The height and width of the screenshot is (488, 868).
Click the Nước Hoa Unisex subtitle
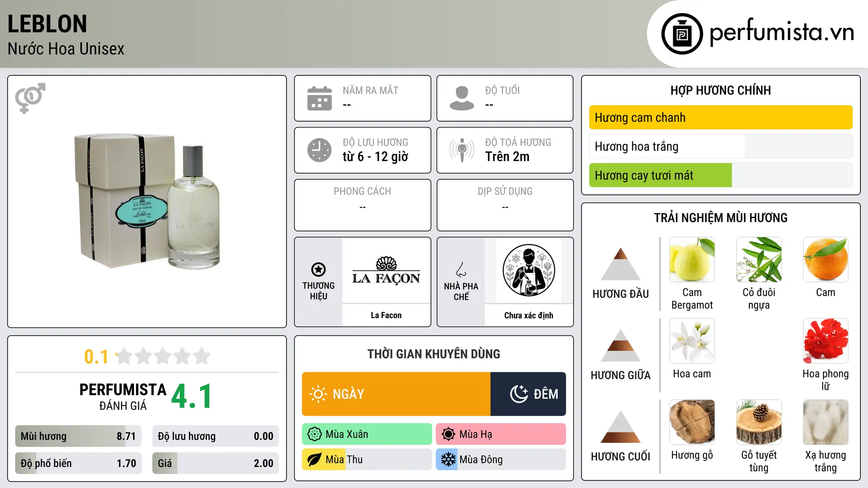coord(66,49)
